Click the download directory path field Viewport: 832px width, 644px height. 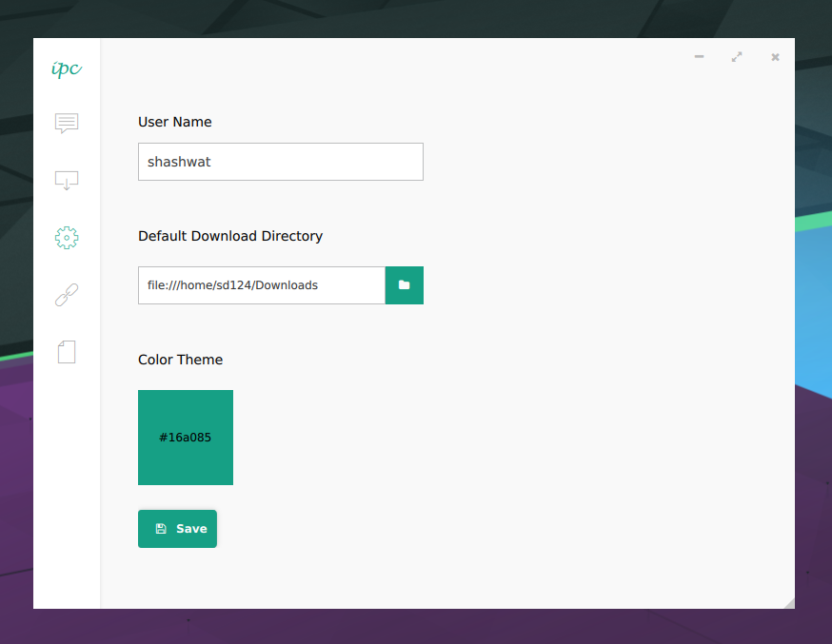(262, 285)
